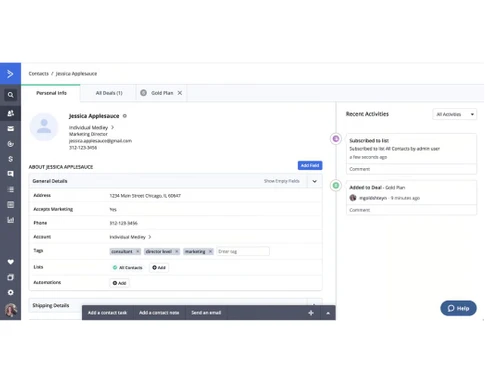Click the Gold Plan tab's circle icon
500x375 pixels.
(x=143, y=93)
